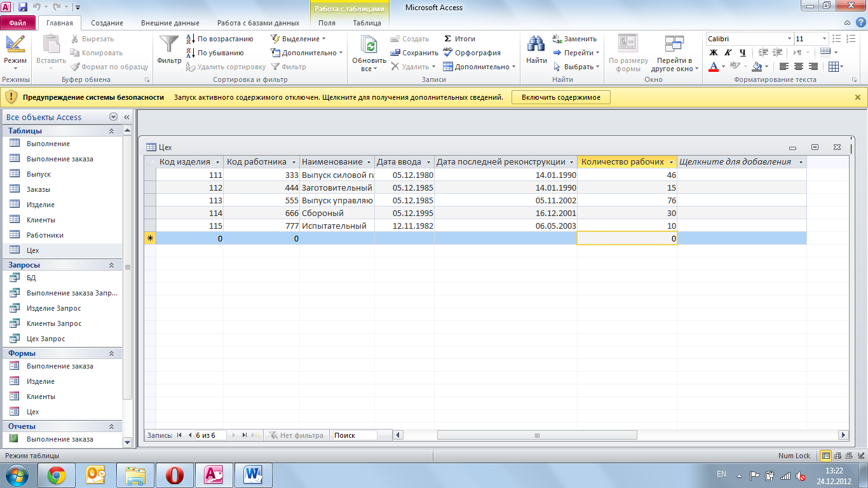Click Вырезать scissors button
The image size is (868, 488).
(x=93, y=39)
